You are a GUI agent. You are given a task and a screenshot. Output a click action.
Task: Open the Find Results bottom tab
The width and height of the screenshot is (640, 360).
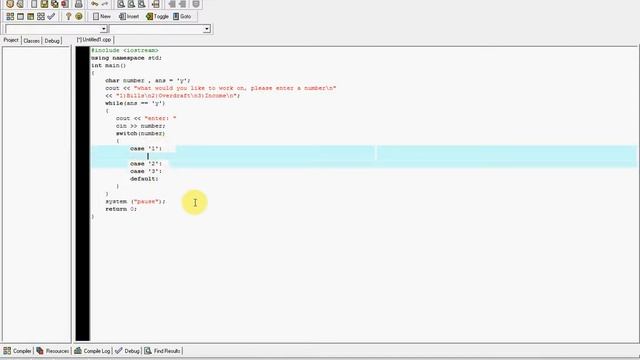coord(162,351)
